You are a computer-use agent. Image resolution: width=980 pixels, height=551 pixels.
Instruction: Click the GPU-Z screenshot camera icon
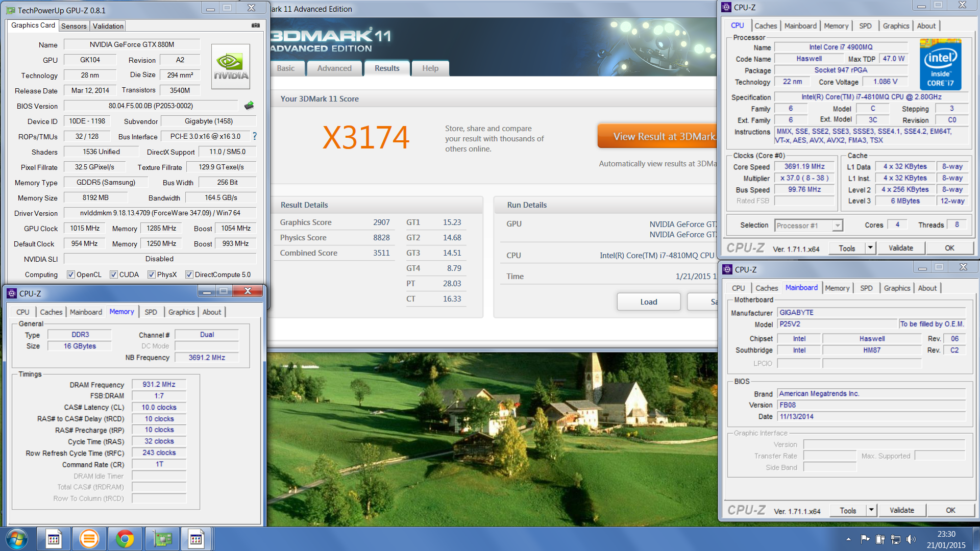[256, 26]
